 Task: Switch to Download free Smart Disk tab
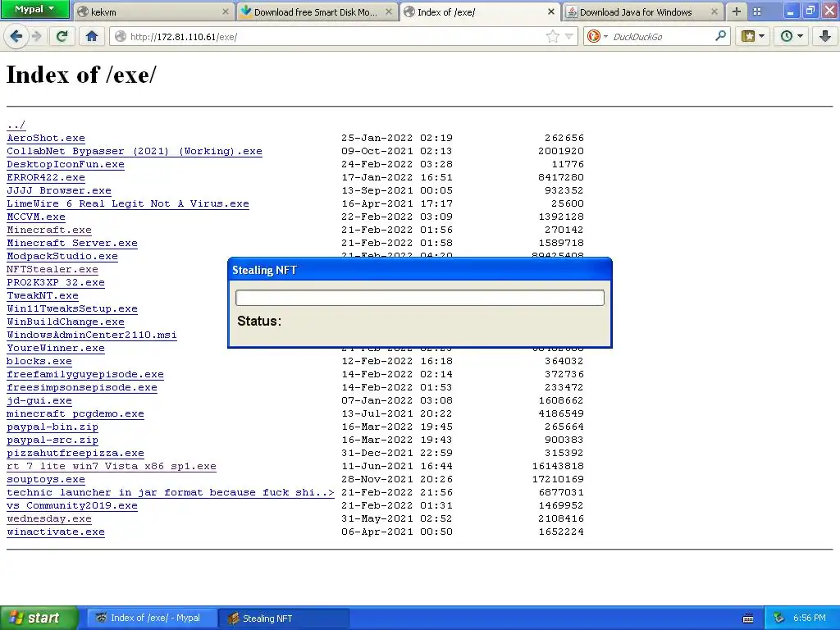[x=316, y=11]
